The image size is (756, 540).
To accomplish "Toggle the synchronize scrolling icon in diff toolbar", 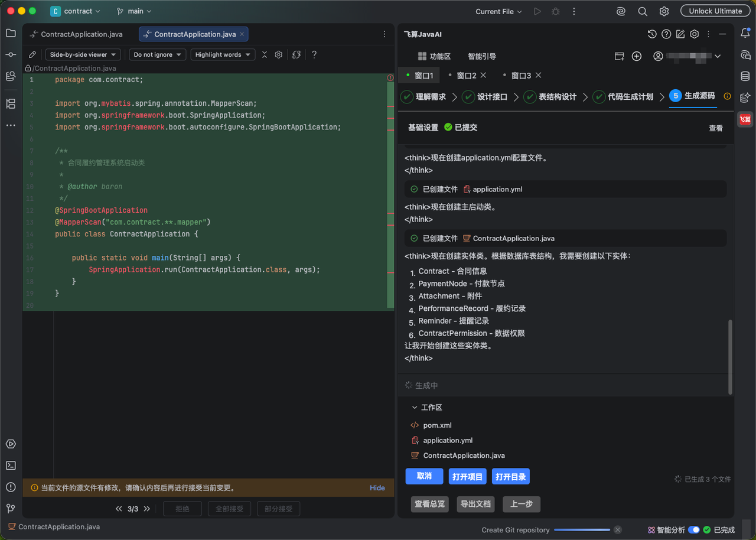I will coord(296,54).
